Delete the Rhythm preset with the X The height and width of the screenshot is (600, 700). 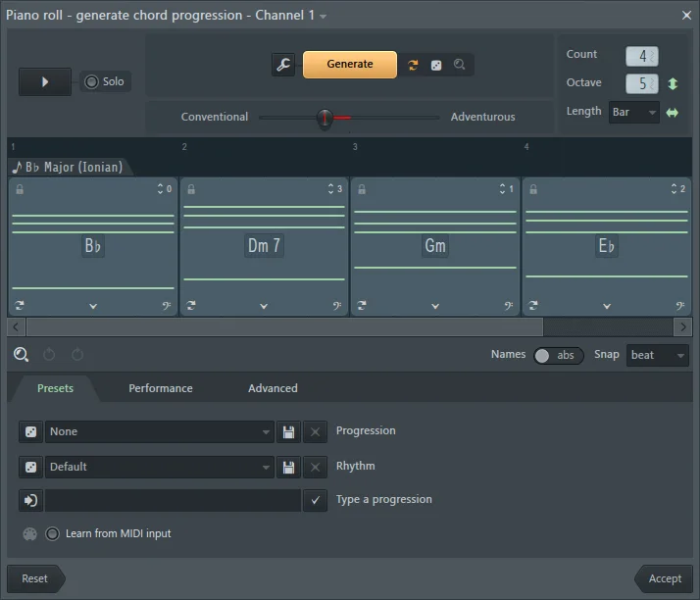[x=315, y=467]
